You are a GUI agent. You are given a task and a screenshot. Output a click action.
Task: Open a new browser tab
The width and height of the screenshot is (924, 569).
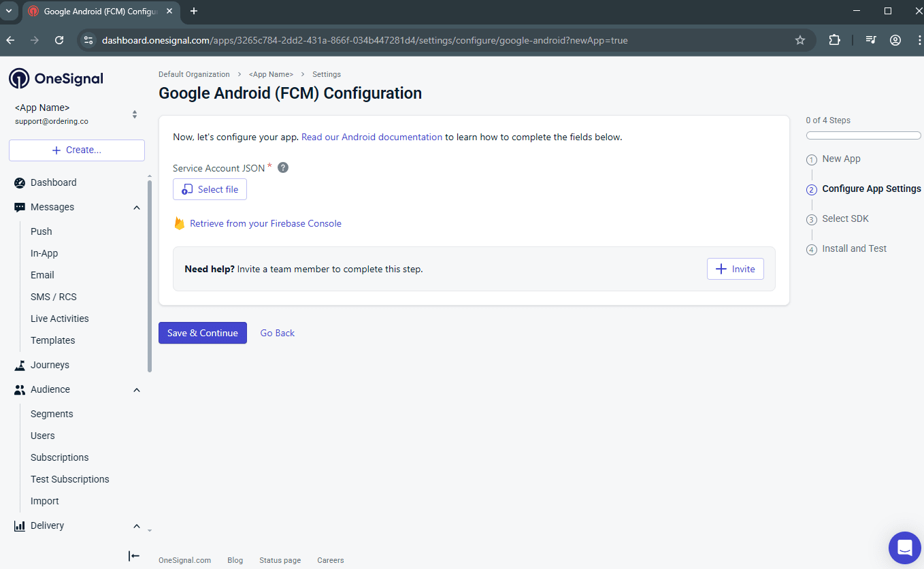coord(194,11)
